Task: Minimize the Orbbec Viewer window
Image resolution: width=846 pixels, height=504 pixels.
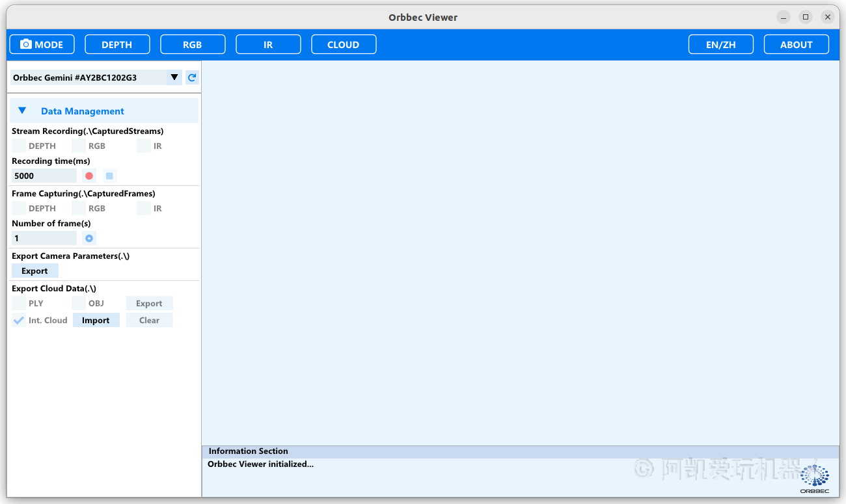Action: tap(784, 17)
